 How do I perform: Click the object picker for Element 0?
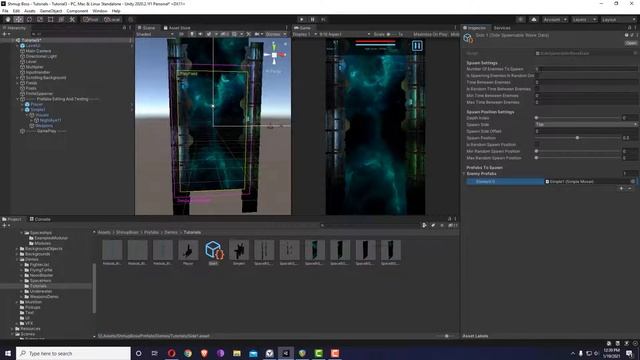(633, 181)
